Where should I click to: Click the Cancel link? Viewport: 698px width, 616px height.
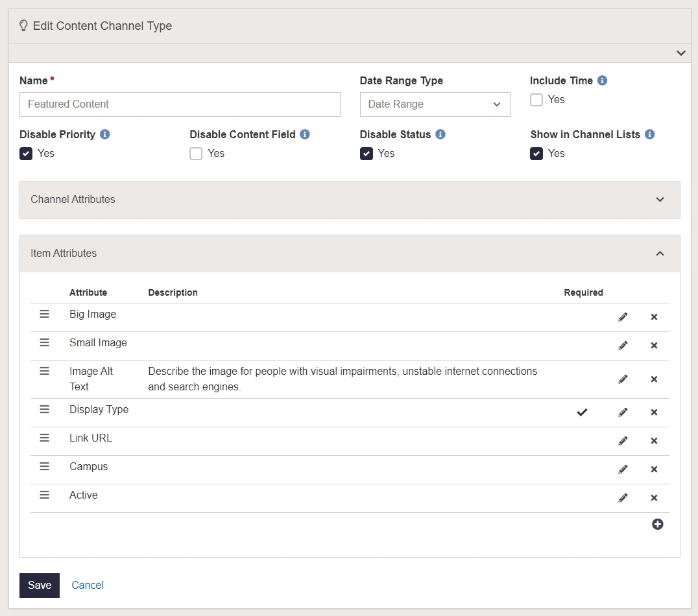click(88, 586)
